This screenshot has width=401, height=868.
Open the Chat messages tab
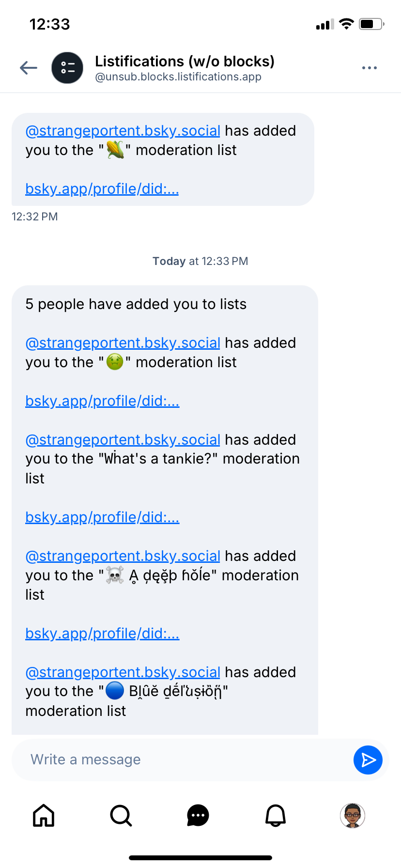coord(198,815)
